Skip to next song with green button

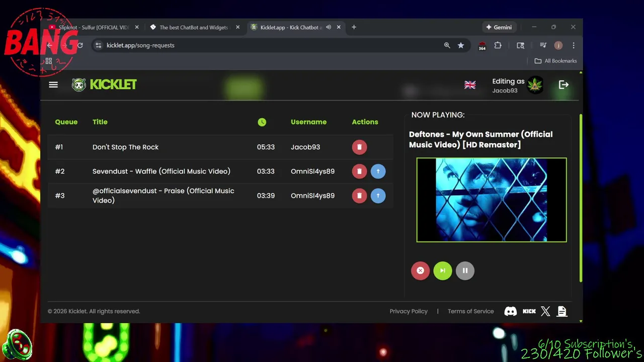(443, 270)
